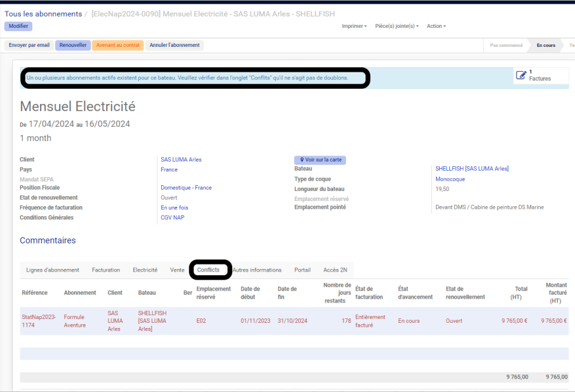Sort by État d'avancement column header

tap(415, 292)
